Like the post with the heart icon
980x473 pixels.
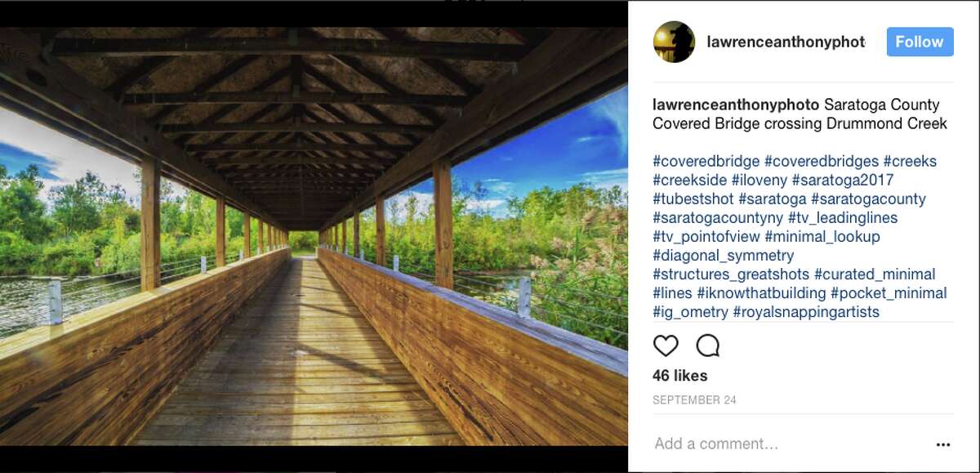666,346
